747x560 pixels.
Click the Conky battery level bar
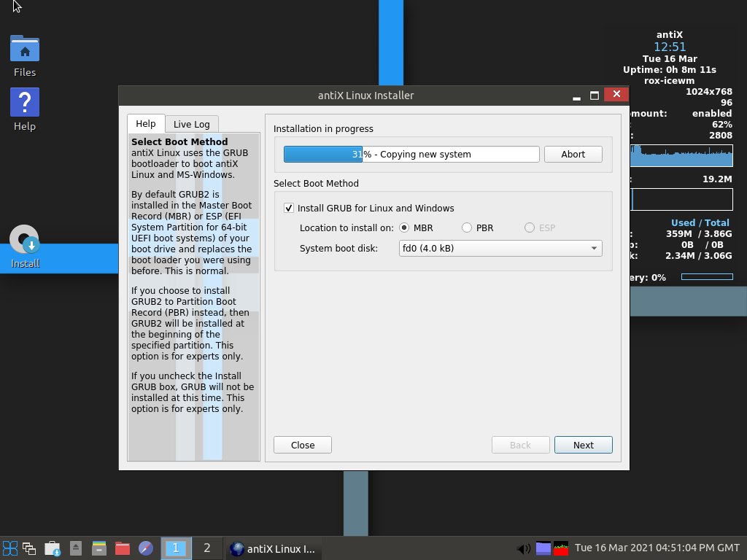coord(707,276)
